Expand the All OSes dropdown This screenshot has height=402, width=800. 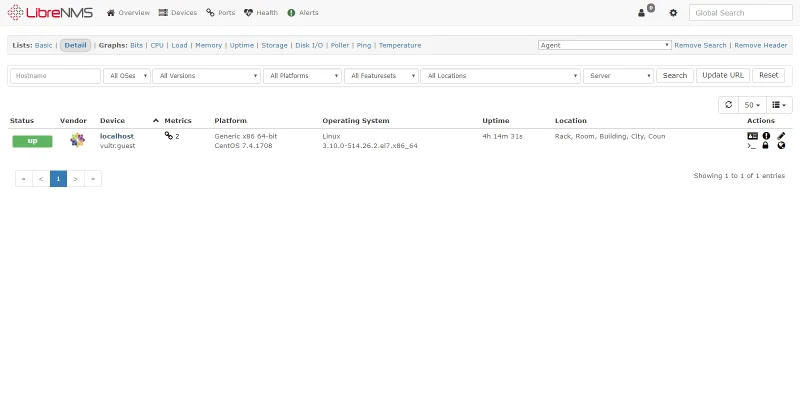127,75
